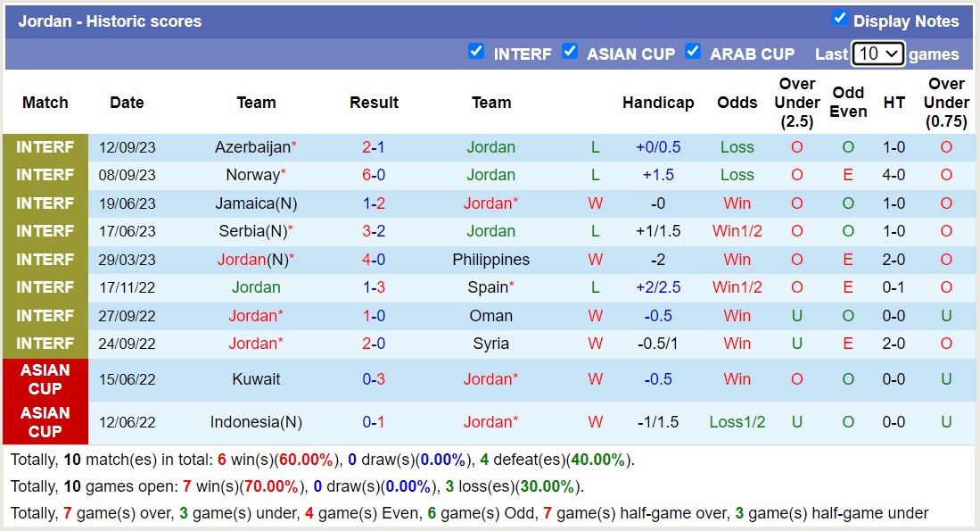Image resolution: width=980 pixels, height=531 pixels.
Task: Open the Last games number dropdown
Action: [877, 54]
